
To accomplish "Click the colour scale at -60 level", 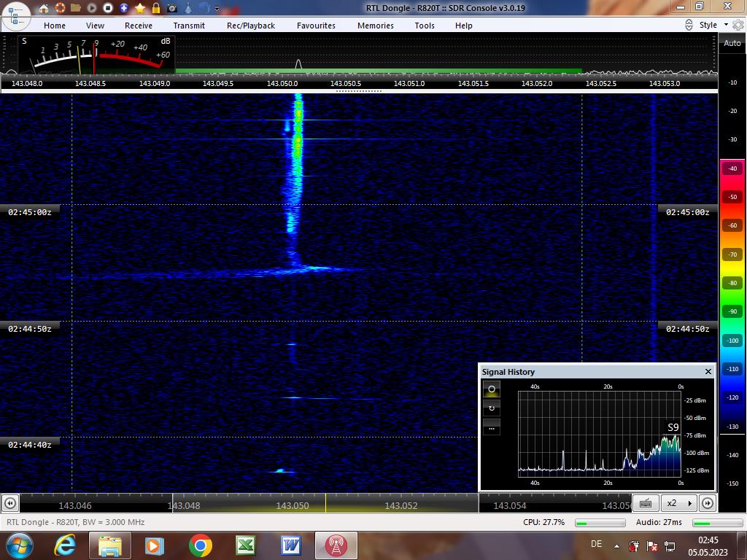I will point(732,225).
